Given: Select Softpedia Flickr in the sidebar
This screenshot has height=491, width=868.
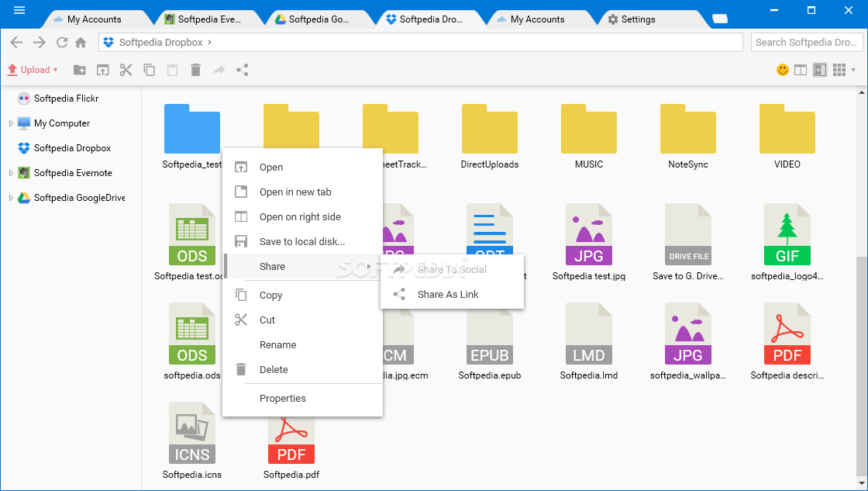Looking at the screenshot, I should [66, 98].
